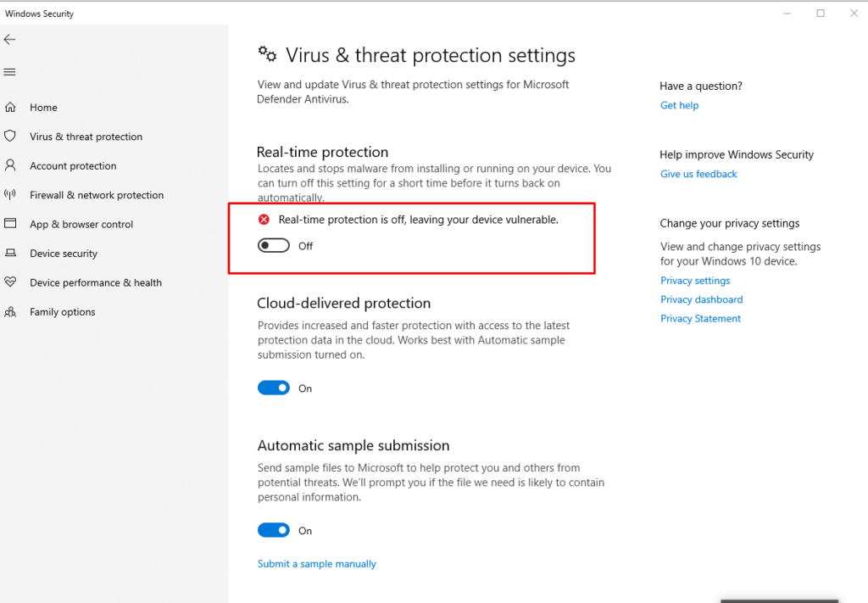Click the Family options people icon

click(10, 312)
